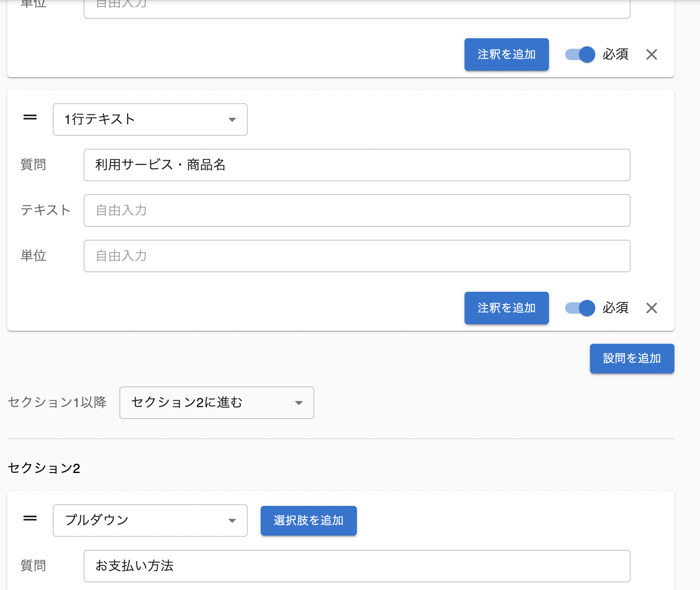
Task: Click the drag handle beside the プルダウン question
Action: coord(30,519)
